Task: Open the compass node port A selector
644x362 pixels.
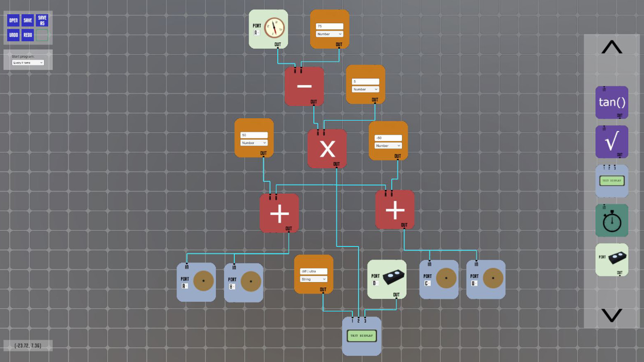Action: tap(256, 33)
